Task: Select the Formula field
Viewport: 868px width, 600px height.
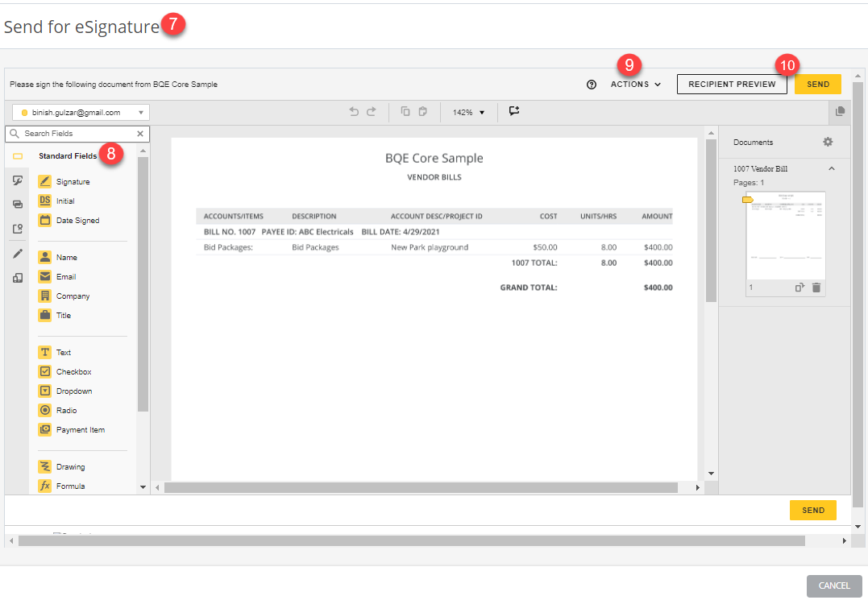Action: pos(62,486)
